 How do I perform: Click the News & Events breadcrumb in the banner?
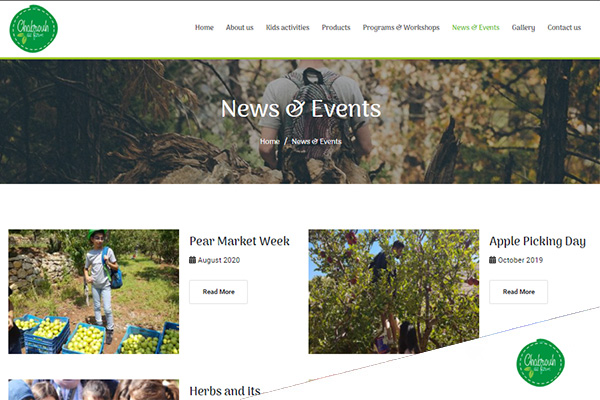pyautogui.click(x=316, y=141)
